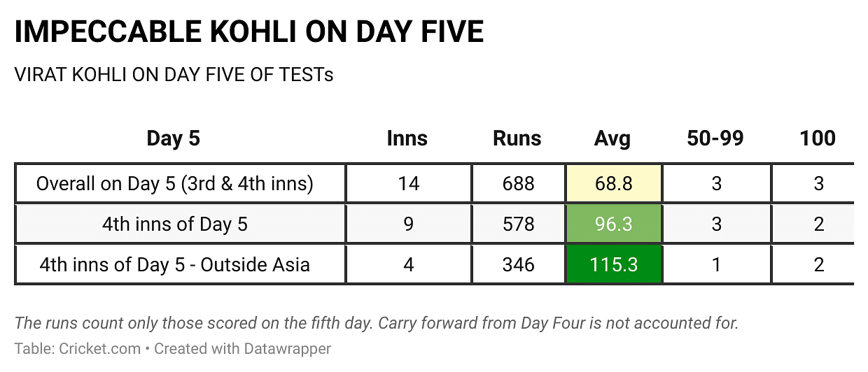This screenshot has height=372, width=868.
Task: Select the 50-99 column header
Action: tap(715, 138)
